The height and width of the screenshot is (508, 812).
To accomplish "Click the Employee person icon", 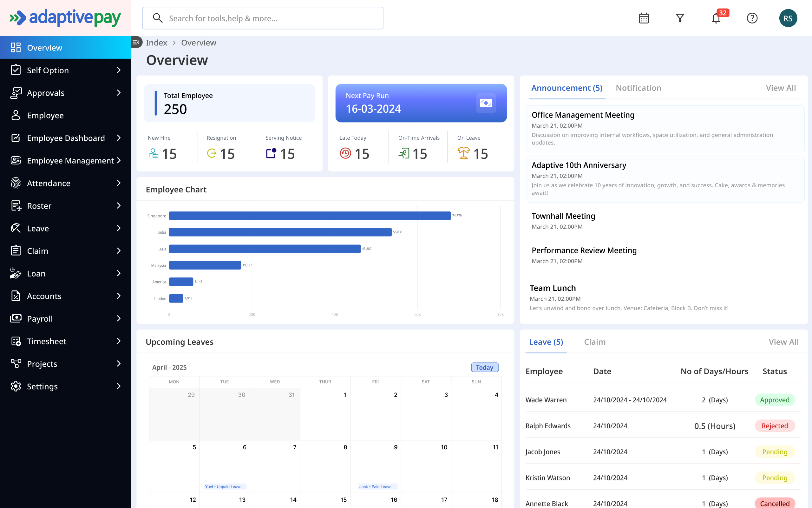I will click(x=16, y=115).
